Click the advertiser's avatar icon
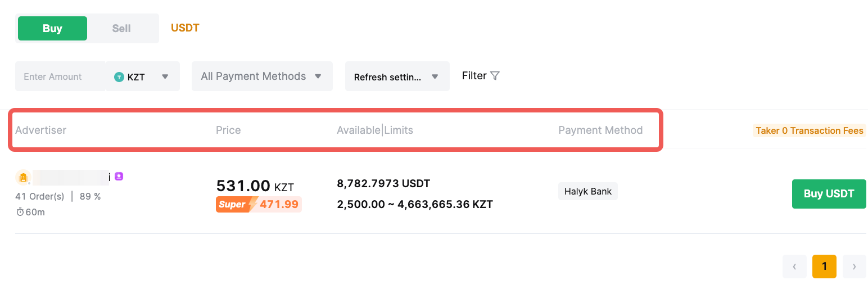This screenshot has height=289, width=868. point(23,178)
